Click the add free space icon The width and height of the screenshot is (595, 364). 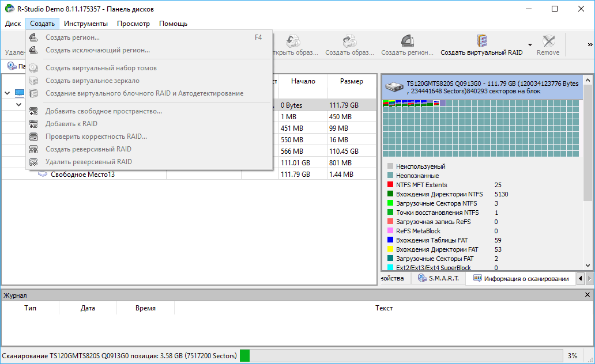33,111
